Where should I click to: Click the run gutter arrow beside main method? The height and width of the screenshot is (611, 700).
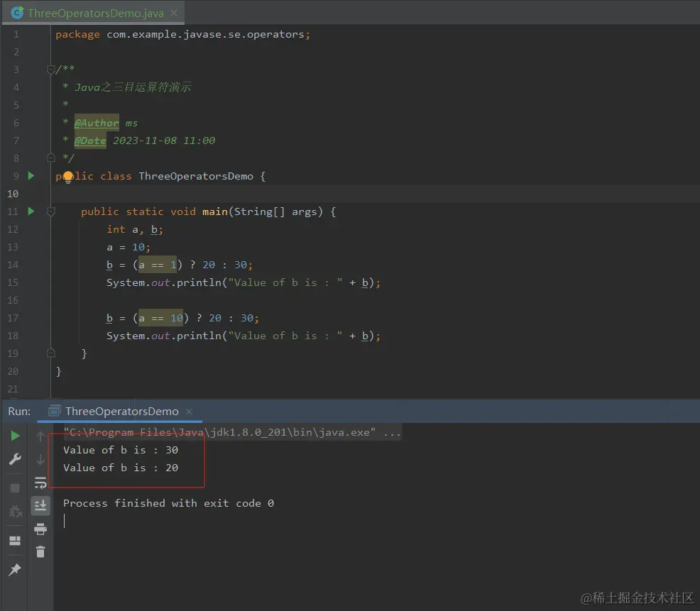pos(31,211)
